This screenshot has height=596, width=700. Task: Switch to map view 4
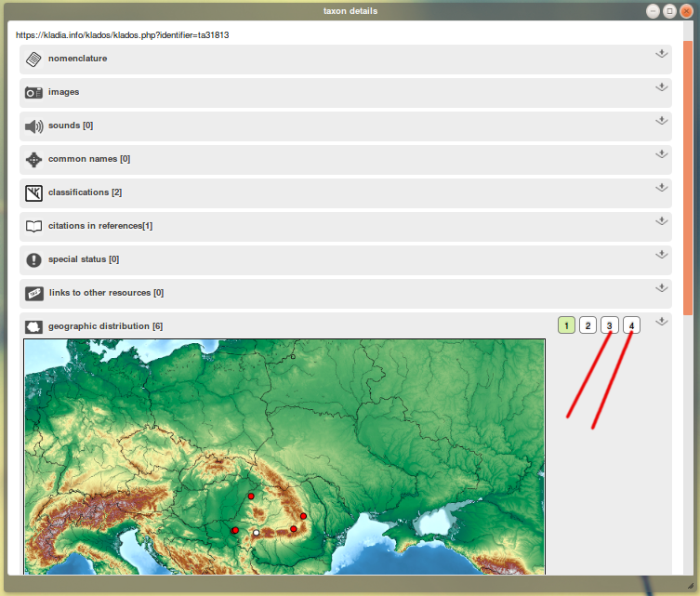tap(631, 325)
